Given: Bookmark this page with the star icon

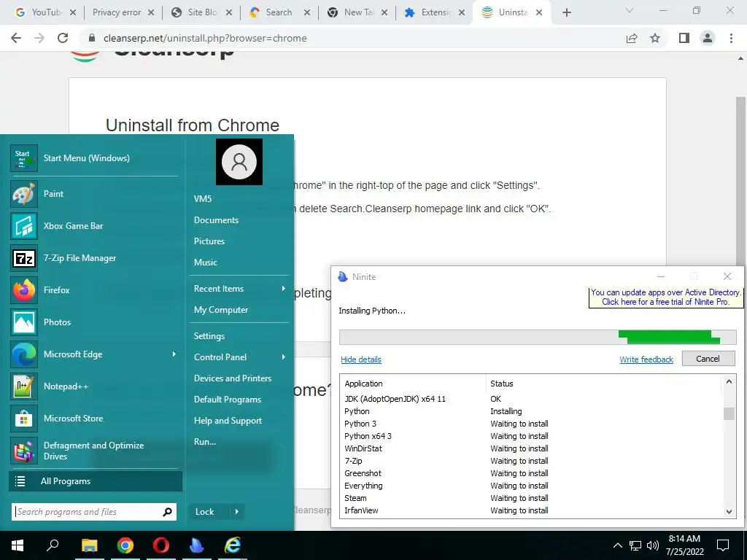Looking at the screenshot, I should pos(655,38).
